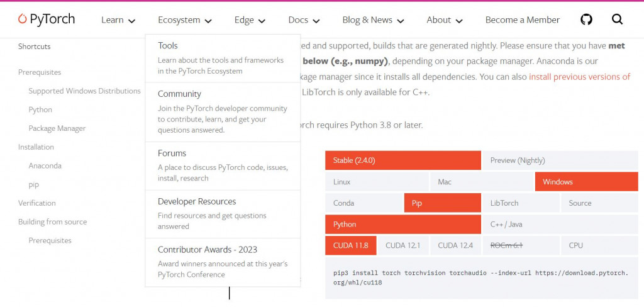Open the Docs dropdown menu
This screenshot has width=644, height=307.
tap(304, 20)
